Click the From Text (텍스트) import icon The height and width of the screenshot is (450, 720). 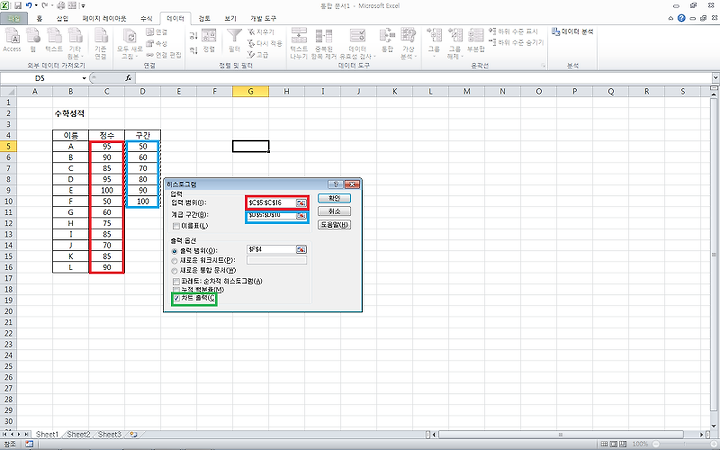54,37
